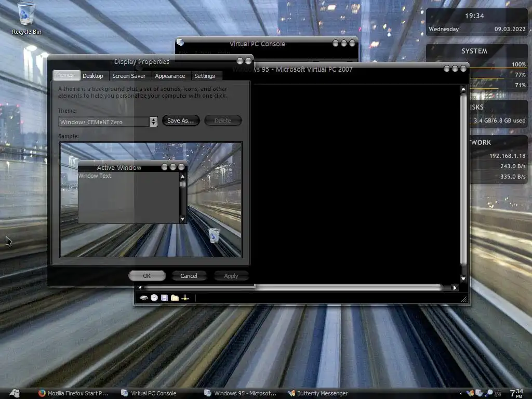Click the vertical scrollbar thumb in Windows 95 window
This screenshot has height=399, width=532.
point(463,180)
